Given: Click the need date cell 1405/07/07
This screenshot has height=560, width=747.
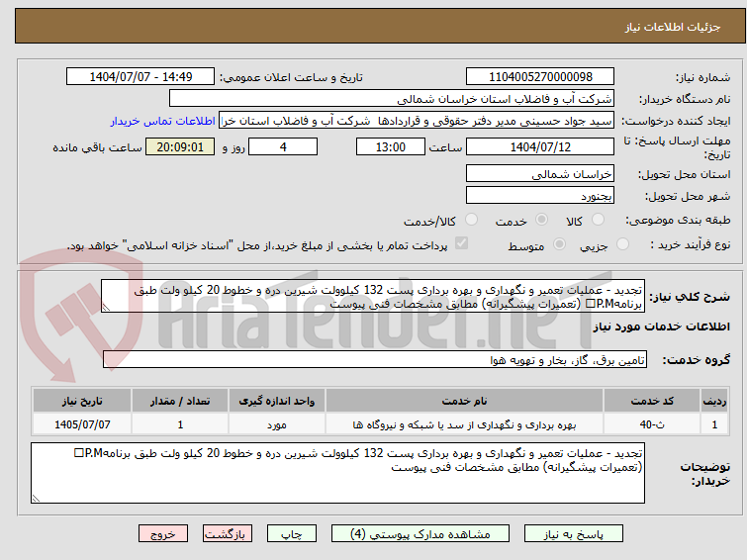Looking at the screenshot, I should coord(82,424).
